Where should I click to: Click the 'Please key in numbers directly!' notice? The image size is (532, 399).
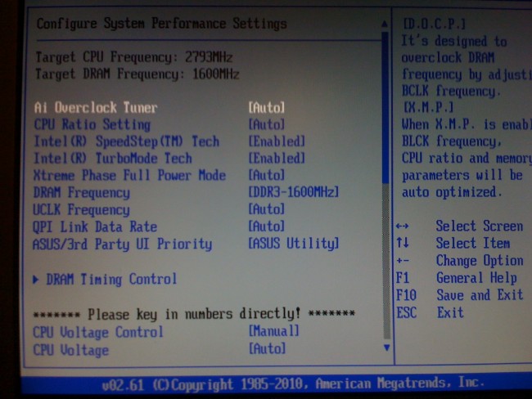[x=194, y=314]
